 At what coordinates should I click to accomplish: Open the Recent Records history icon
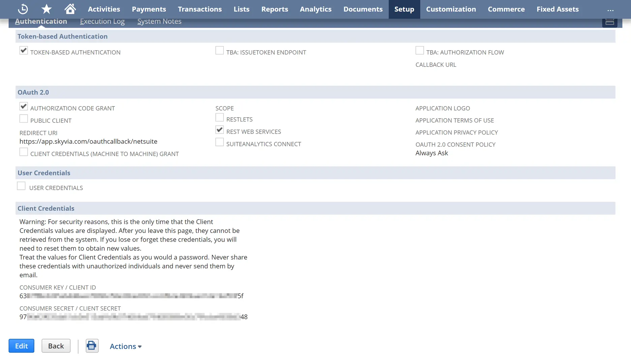click(23, 9)
